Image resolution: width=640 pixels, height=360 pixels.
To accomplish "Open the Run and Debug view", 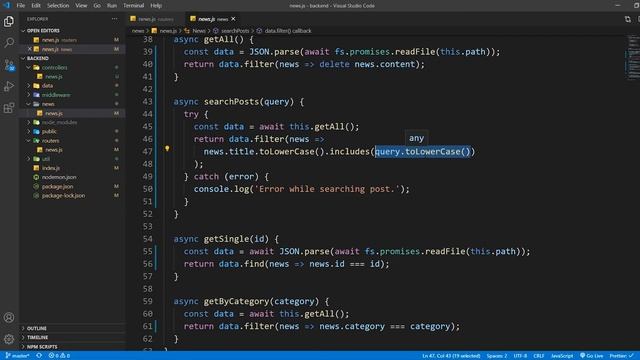I will (x=9, y=86).
